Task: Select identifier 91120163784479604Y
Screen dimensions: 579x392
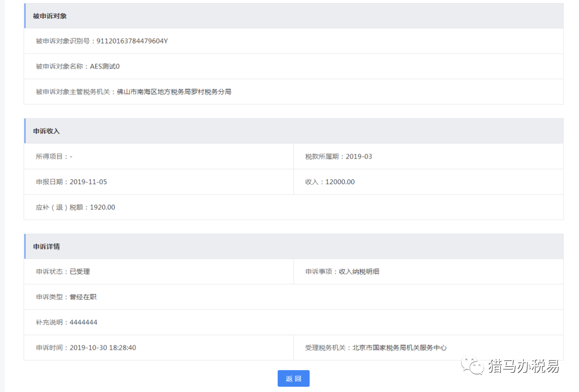Action: tap(132, 41)
